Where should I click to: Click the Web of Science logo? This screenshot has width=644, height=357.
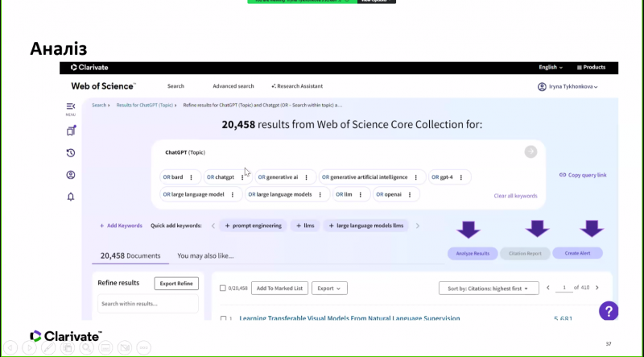(103, 86)
